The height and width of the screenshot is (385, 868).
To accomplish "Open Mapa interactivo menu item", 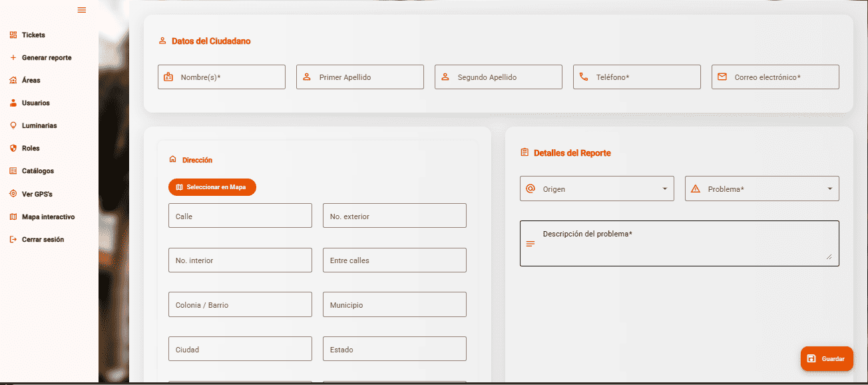I will (x=48, y=217).
